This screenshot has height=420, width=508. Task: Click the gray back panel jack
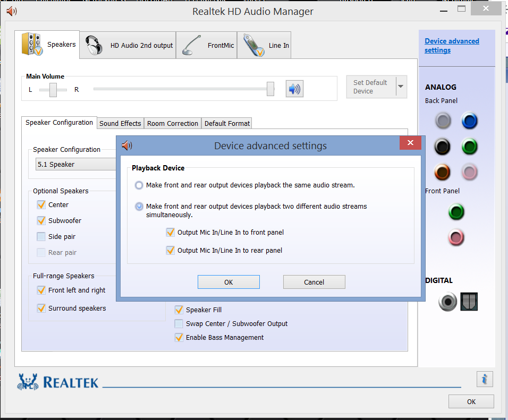click(x=443, y=121)
